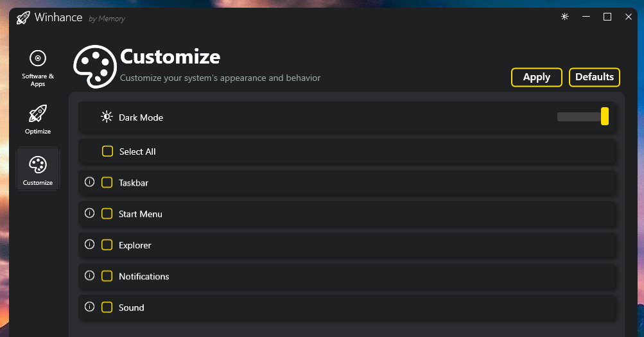The height and width of the screenshot is (337, 644).
Task: Toggle the Dark Mode switch
Action: (x=583, y=117)
